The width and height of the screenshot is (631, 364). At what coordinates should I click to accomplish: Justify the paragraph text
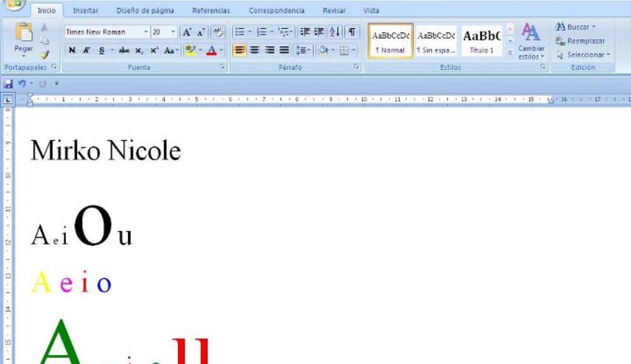pyautogui.click(x=284, y=50)
